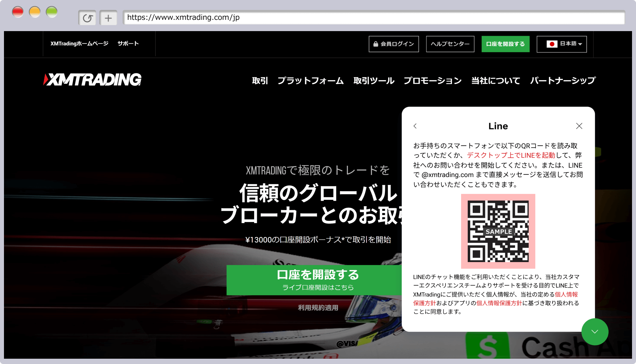Expand the 日本語 language dropdown
This screenshot has height=364, width=636.
tap(562, 44)
